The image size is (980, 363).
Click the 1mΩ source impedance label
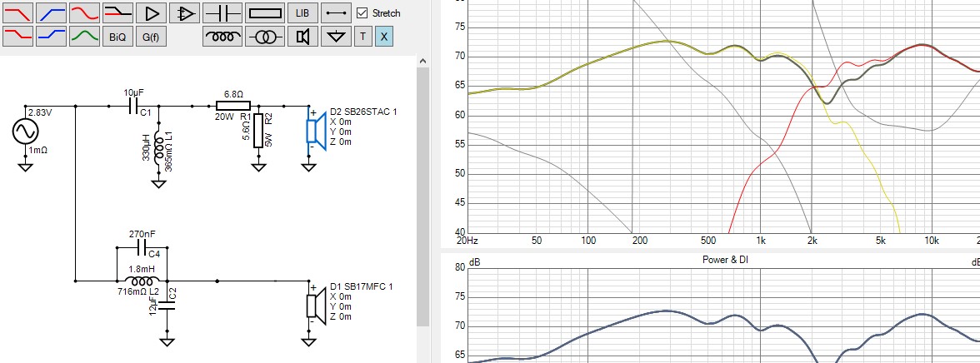[x=38, y=151]
